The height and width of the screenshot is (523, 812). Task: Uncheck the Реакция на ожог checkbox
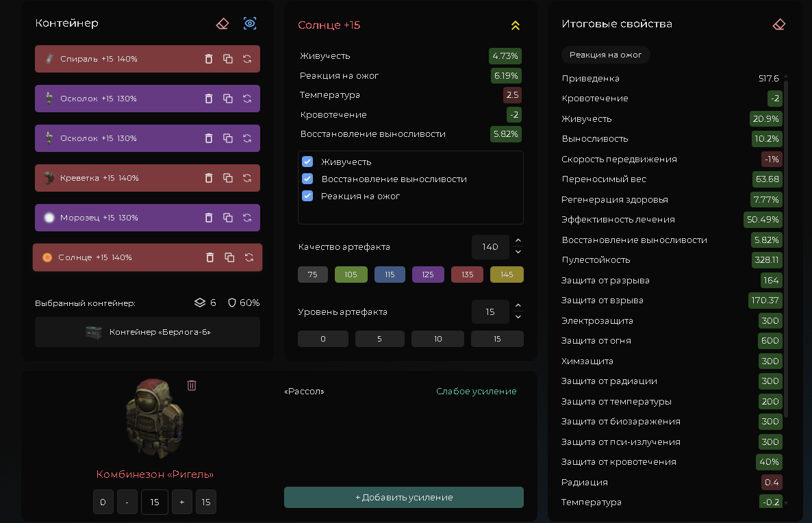[x=307, y=196]
